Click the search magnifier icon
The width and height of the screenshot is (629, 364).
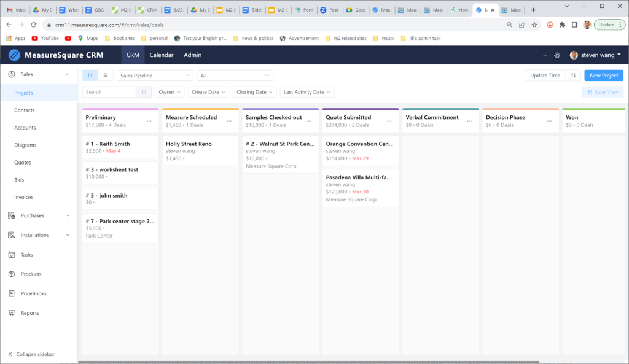(x=143, y=92)
